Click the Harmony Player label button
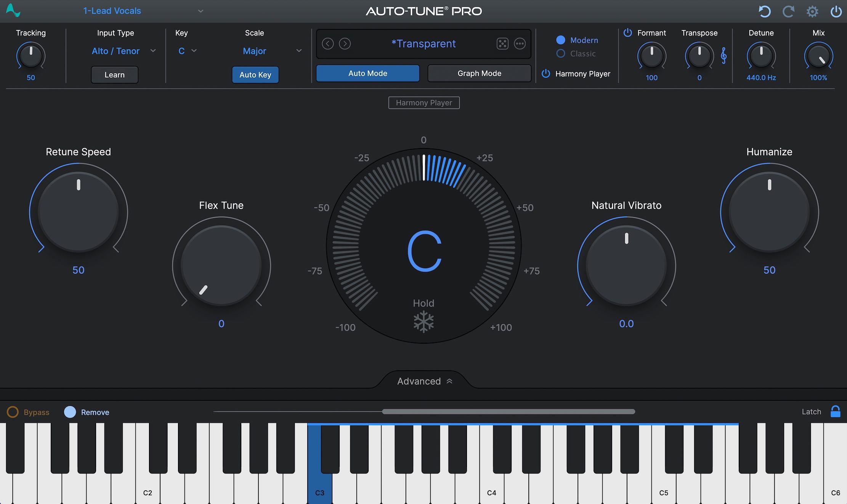Screen dimensions: 847x504 click(x=424, y=103)
